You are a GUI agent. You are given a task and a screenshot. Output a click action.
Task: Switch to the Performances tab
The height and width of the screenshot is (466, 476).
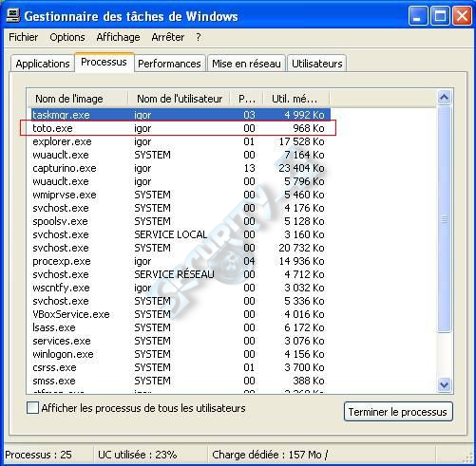coord(169,64)
